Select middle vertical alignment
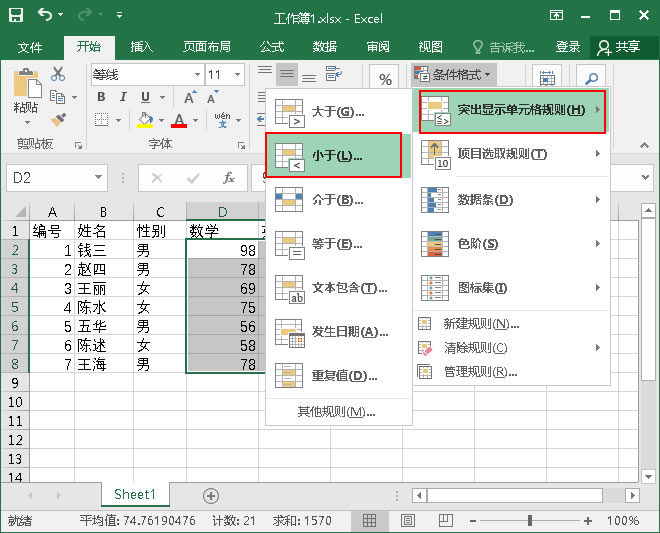Viewport: 660px width, 533px height. (287, 74)
